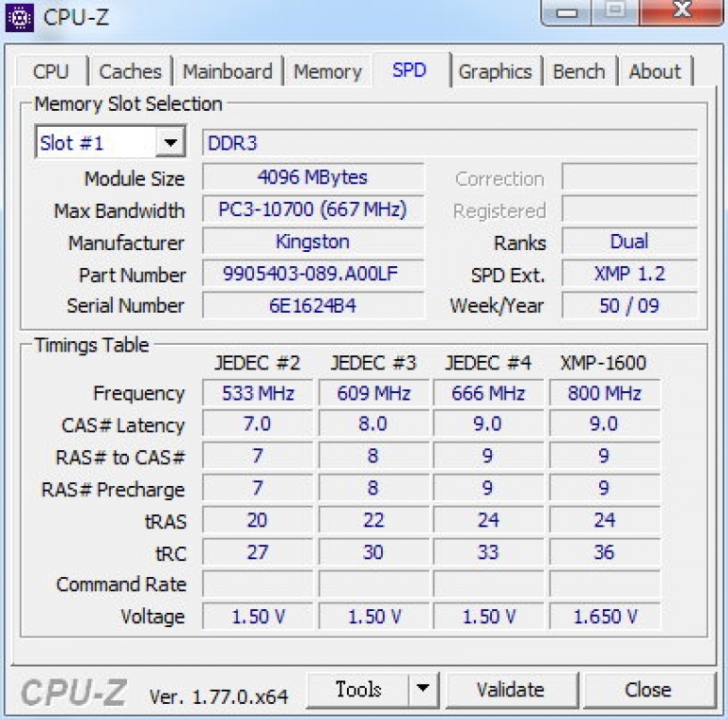Switch to the Bench tab
The image size is (728, 720).
pos(579,71)
